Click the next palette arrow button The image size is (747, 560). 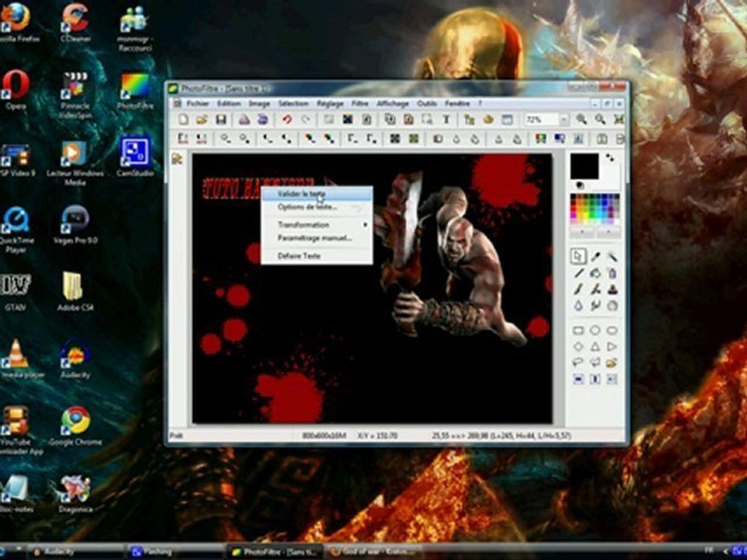(x=608, y=232)
